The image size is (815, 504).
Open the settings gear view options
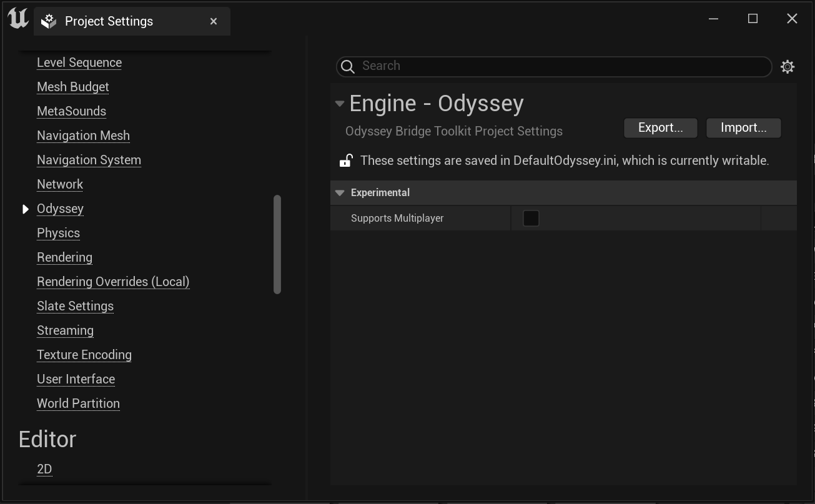coord(788,67)
